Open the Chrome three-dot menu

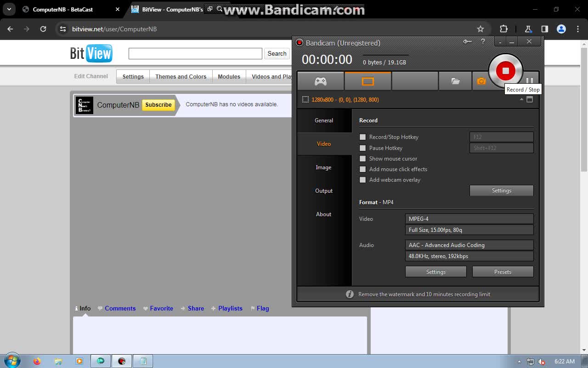click(578, 29)
